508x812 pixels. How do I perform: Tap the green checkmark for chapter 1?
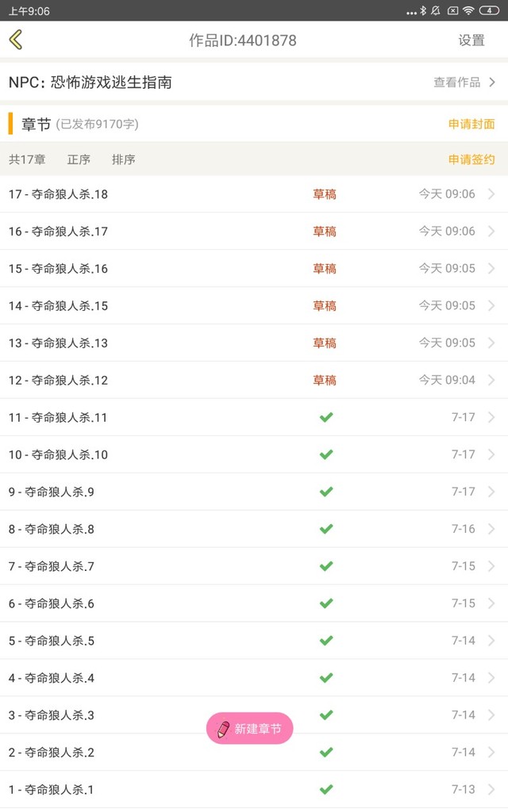pos(325,790)
